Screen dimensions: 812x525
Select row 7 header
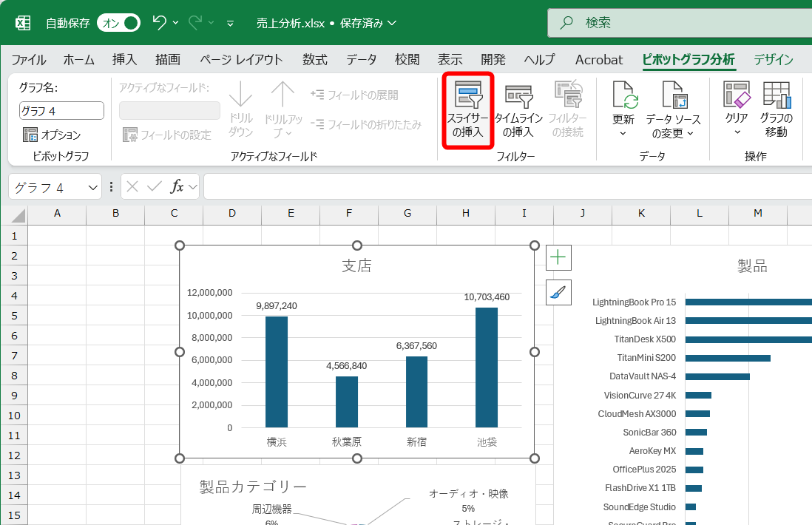point(14,356)
